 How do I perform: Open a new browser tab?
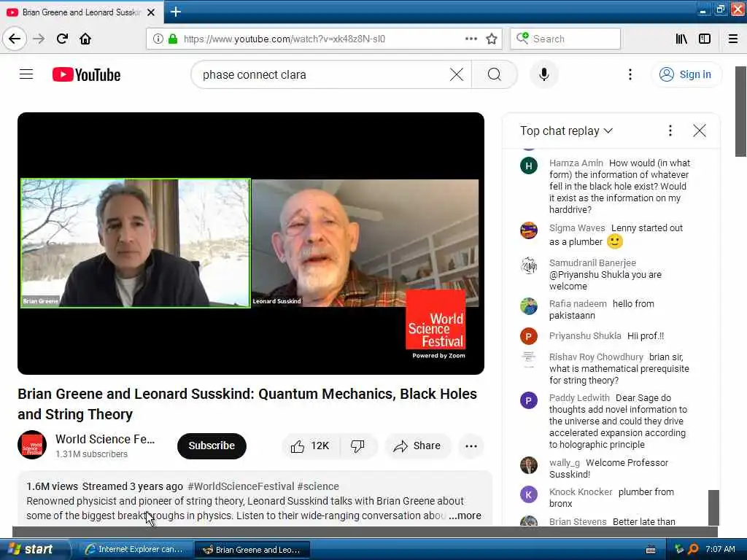[x=175, y=12]
